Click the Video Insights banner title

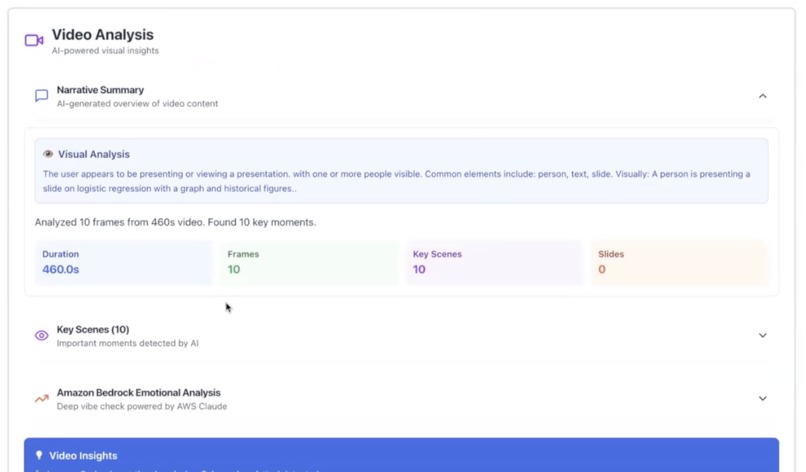[x=83, y=456]
